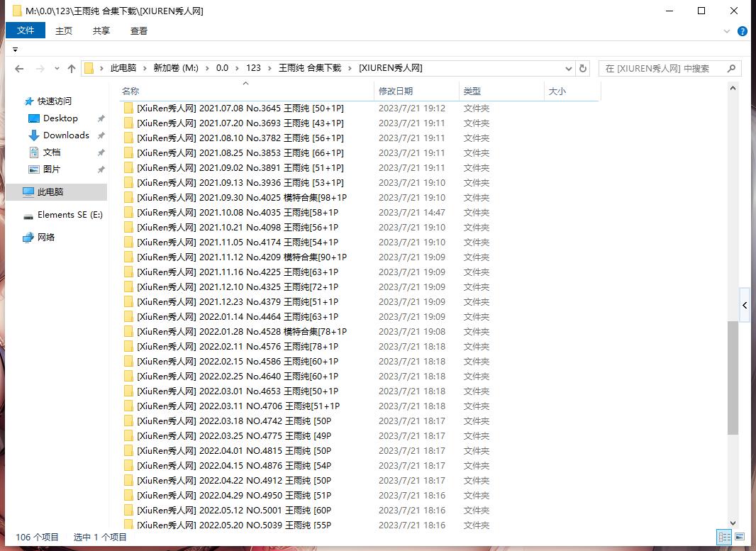Click the search magnifier icon
The height and width of the screenshot is (551, 756).
731,69
